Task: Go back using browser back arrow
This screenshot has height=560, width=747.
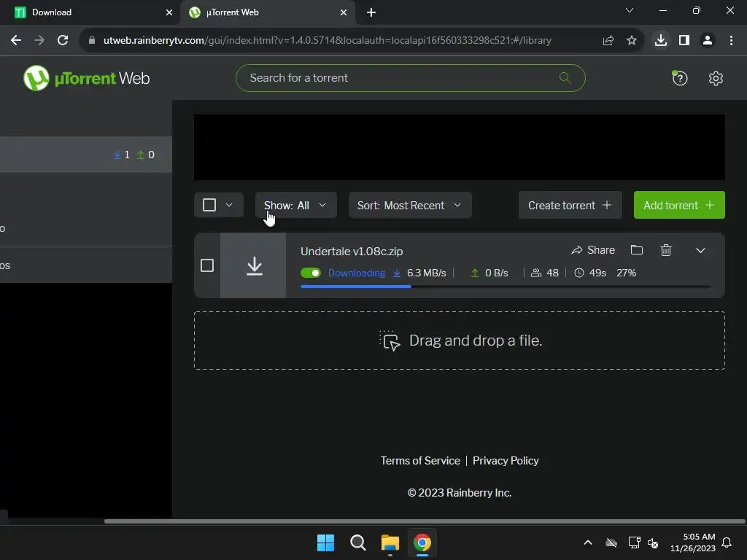Action: (16, 41)
